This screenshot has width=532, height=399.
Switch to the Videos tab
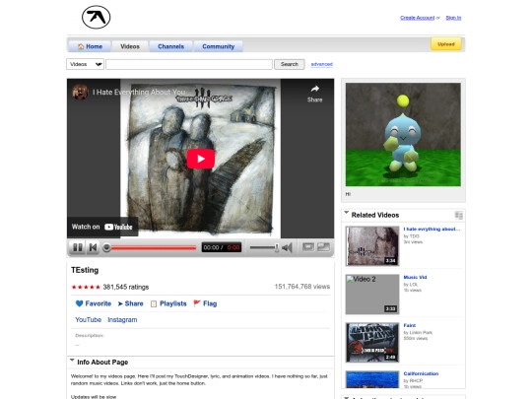[x=130, y=46]
